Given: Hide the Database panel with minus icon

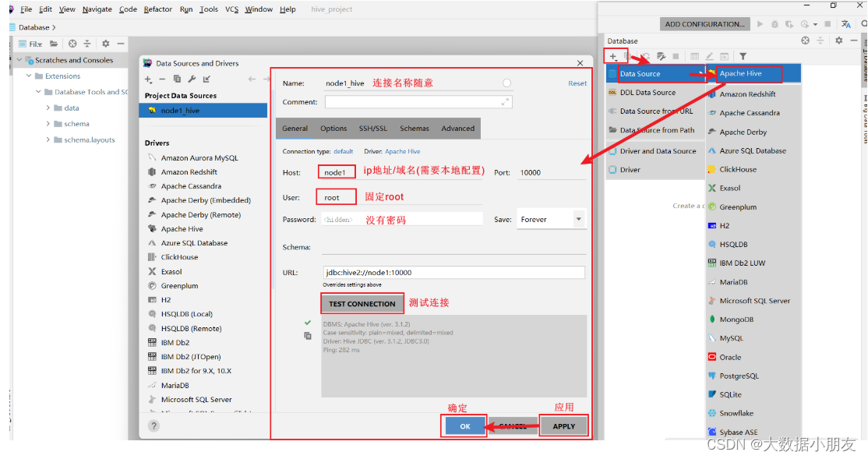Looking at the screenshot, I should [x=854, y=41].
